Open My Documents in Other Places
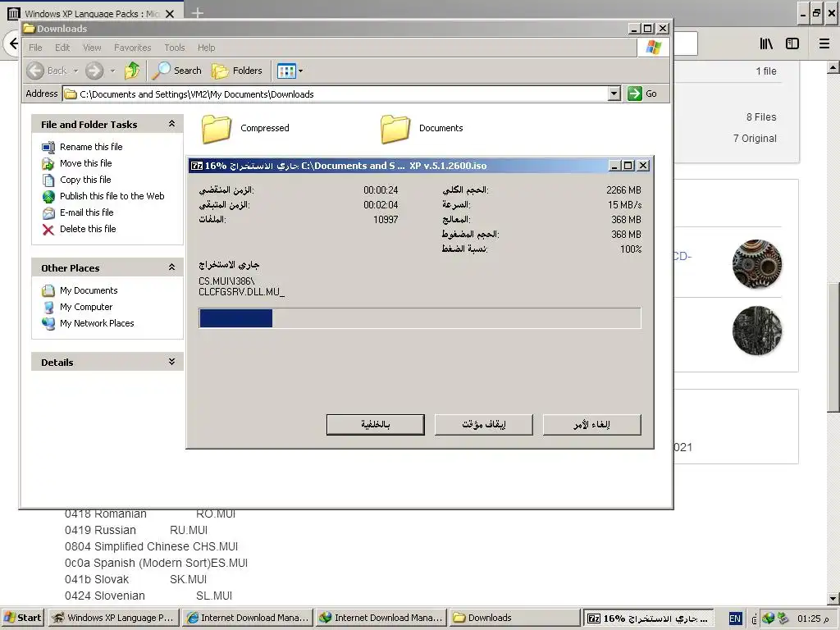Image resolution: width=840 pixels, height=630 pixels. 89,290
